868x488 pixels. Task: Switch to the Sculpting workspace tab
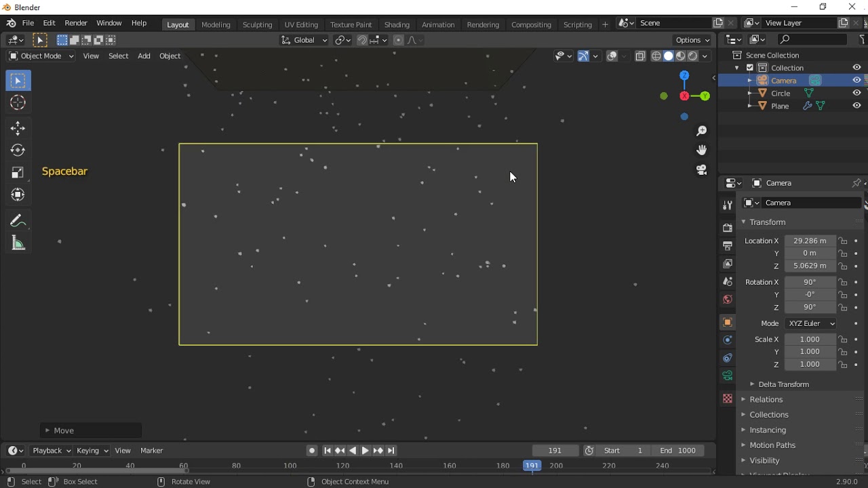(258, 24)
